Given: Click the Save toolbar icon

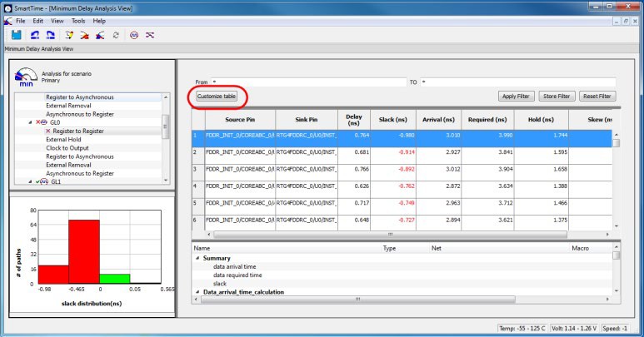Looking at the screenshot, I should click(14, 35).
